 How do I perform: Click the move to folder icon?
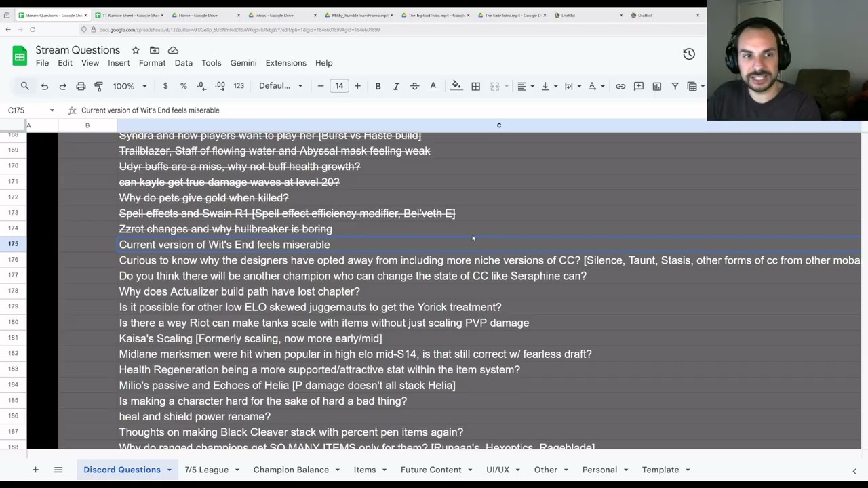(x=155, y=50)
